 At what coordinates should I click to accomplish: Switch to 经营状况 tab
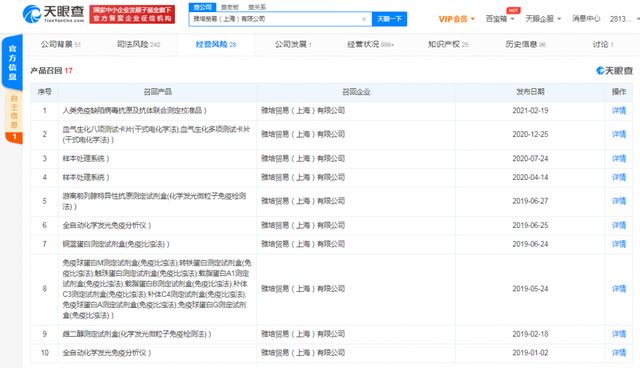tap(370, 44)
